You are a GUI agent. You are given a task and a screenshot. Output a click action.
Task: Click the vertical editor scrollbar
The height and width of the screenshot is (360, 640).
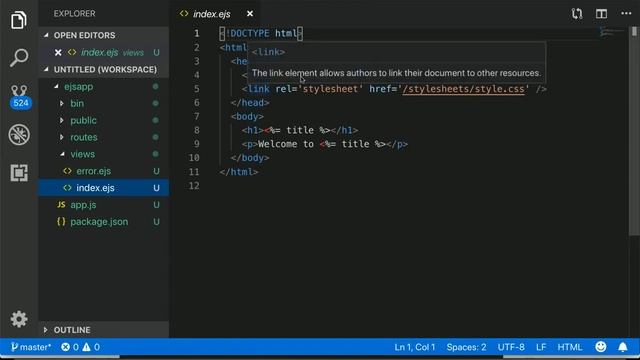pos(634,131)
